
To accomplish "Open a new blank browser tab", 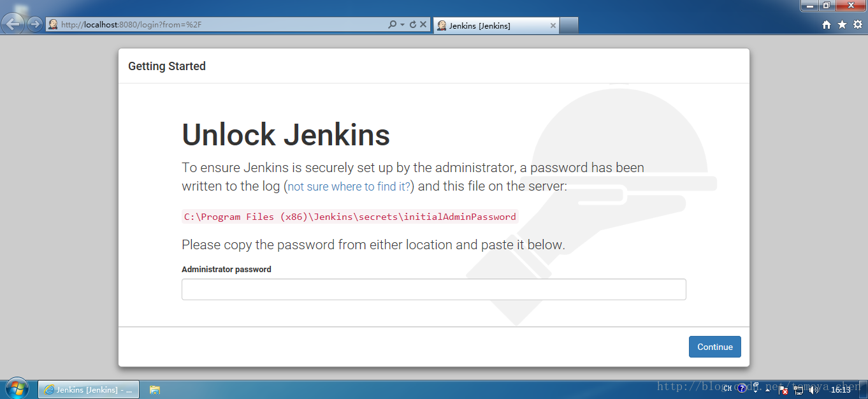I will click(568, 25).
